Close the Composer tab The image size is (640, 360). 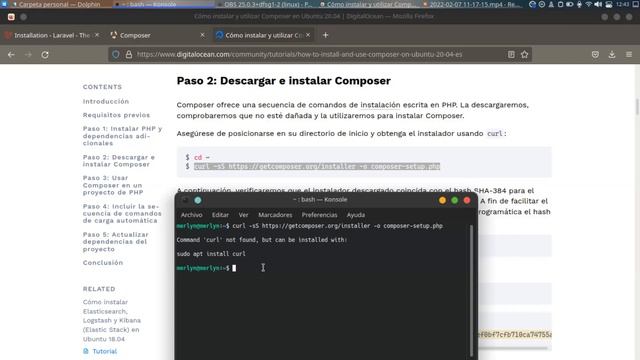202,35
